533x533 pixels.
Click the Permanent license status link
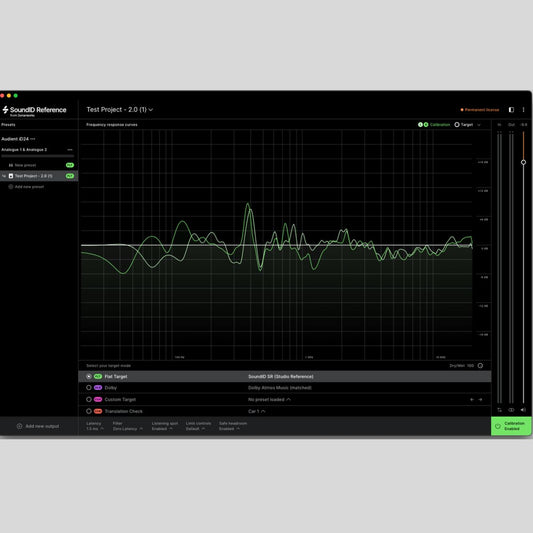tap(480, 110)
